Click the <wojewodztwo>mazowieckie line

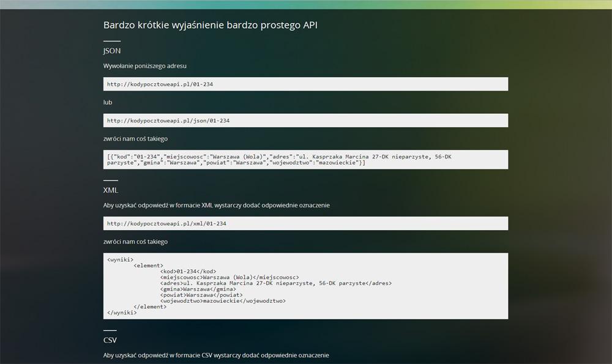(223, 301)
